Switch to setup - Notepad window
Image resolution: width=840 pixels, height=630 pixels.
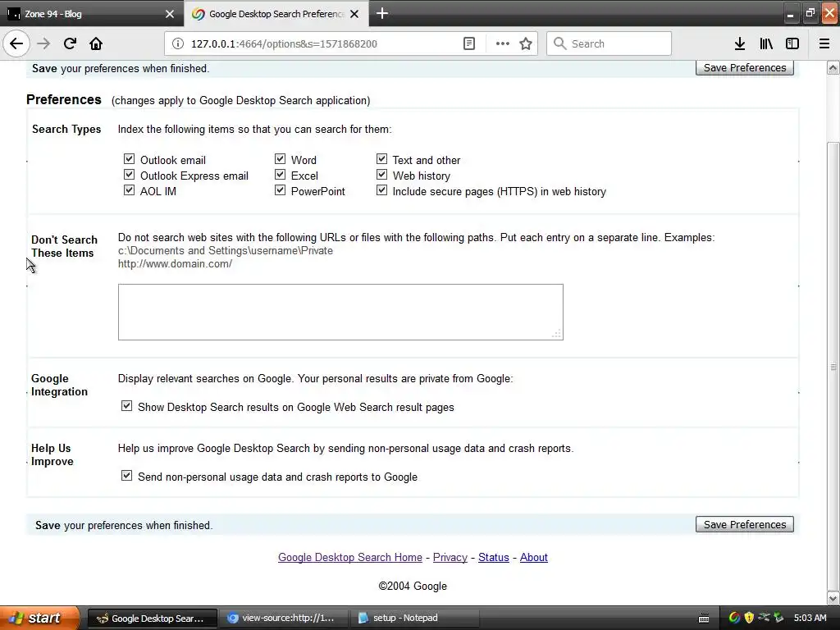[x=414, y=619]
